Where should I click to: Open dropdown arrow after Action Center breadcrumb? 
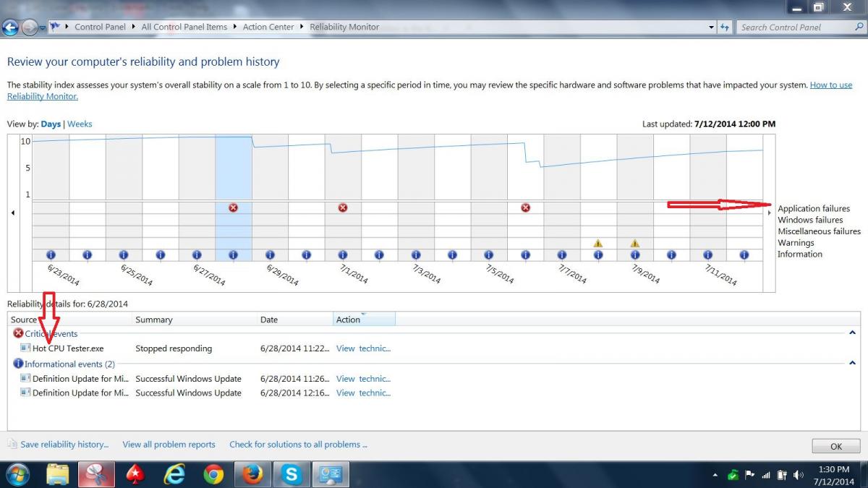302,27
